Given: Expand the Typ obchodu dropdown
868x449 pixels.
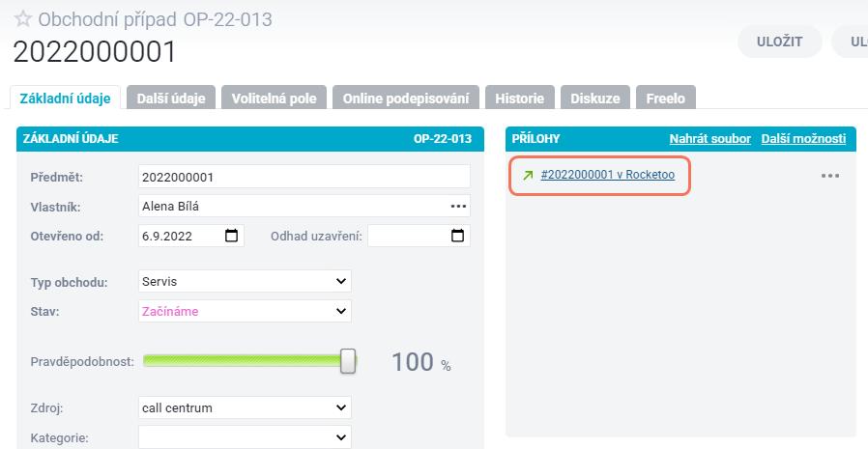Looking at the screenshot, I should coord(245,281).
